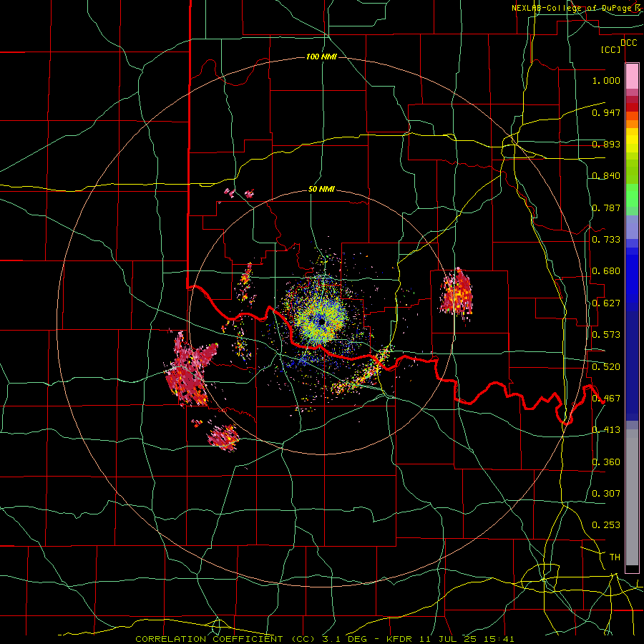Click the 0.733 legend value

coord(606,240)
